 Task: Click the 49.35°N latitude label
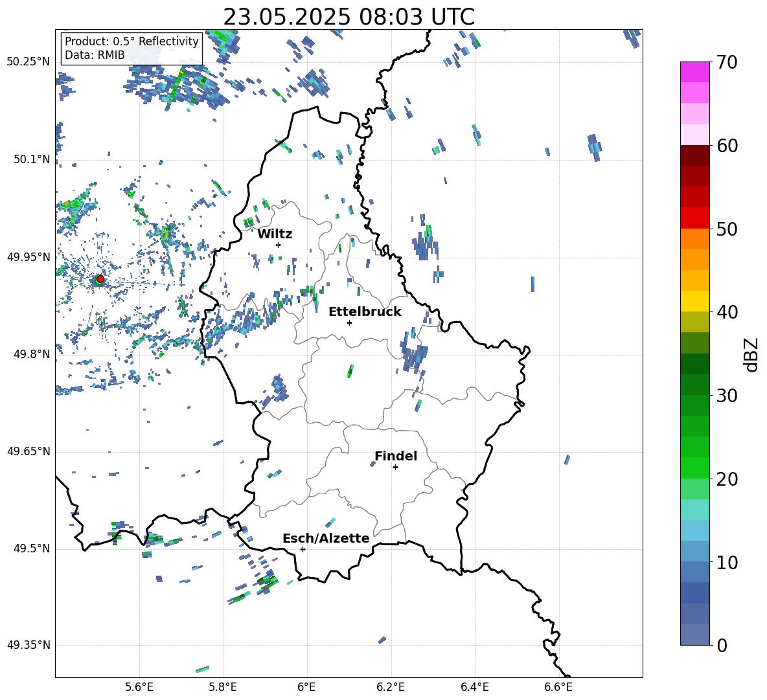coord(29,645)
